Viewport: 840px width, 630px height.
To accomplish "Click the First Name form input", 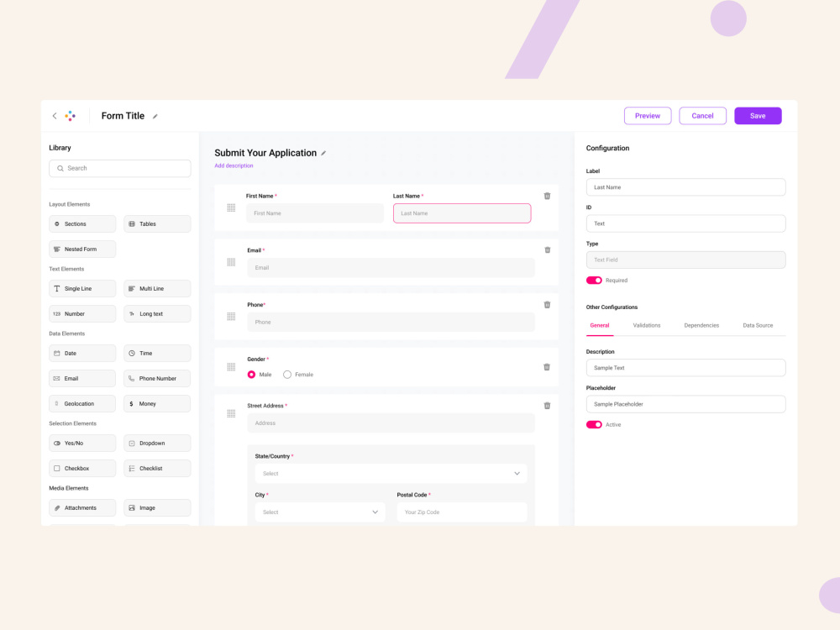I will tap(315, 213).
